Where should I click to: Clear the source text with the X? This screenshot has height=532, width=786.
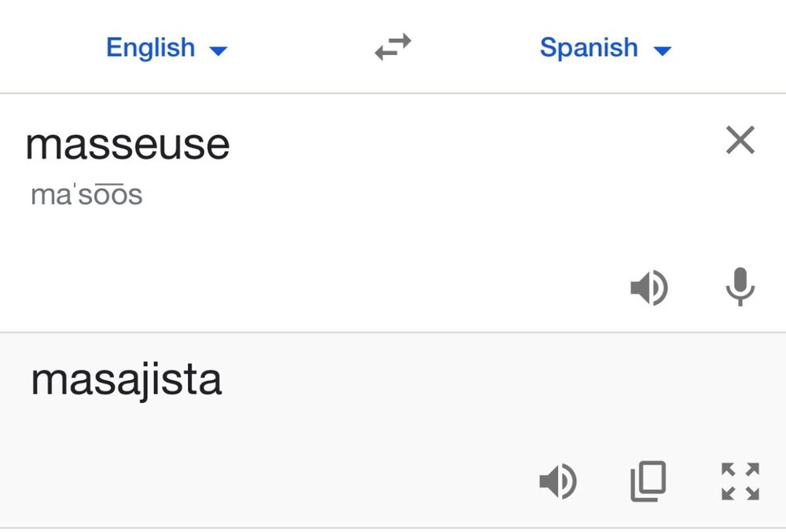[x=740, y=141]
